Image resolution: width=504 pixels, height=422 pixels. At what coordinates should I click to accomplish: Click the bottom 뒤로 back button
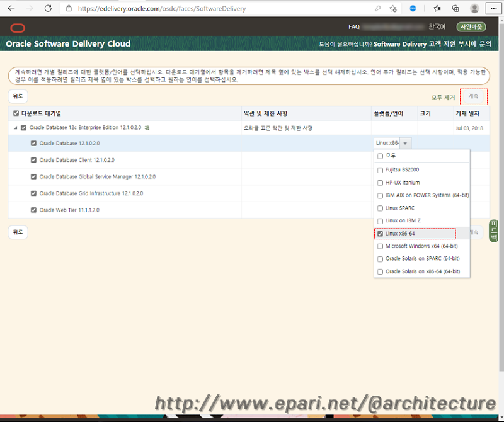click(x=18, y=232)
